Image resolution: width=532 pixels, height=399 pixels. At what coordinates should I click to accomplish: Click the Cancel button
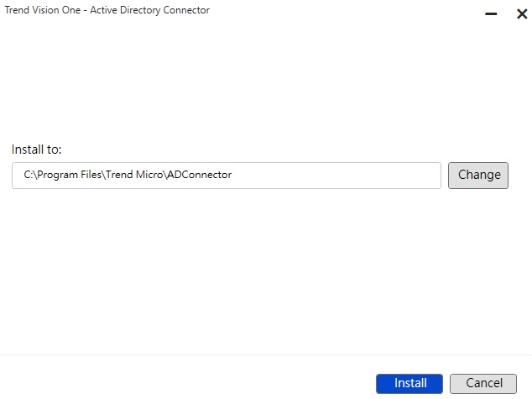[483, 383]
